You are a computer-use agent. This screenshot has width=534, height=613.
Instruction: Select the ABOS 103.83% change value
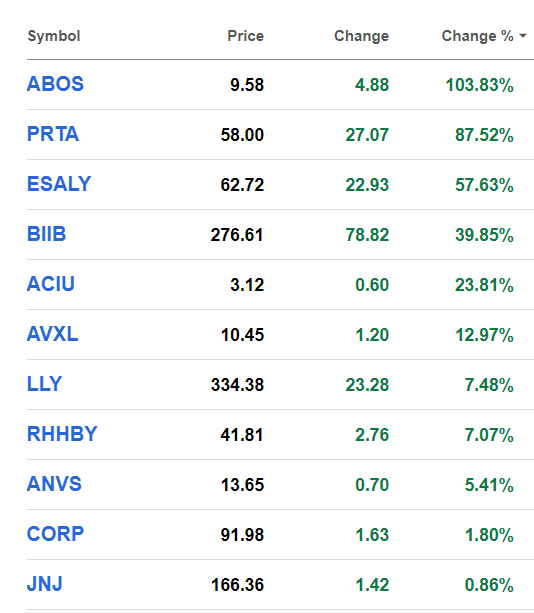tap(479, 85)
